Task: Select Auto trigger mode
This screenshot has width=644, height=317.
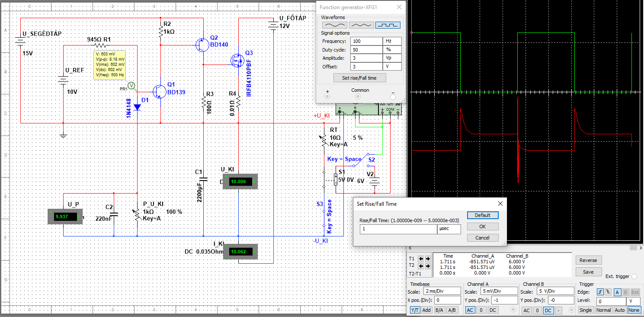Action: pyautogui.click(x=620, y=310)
